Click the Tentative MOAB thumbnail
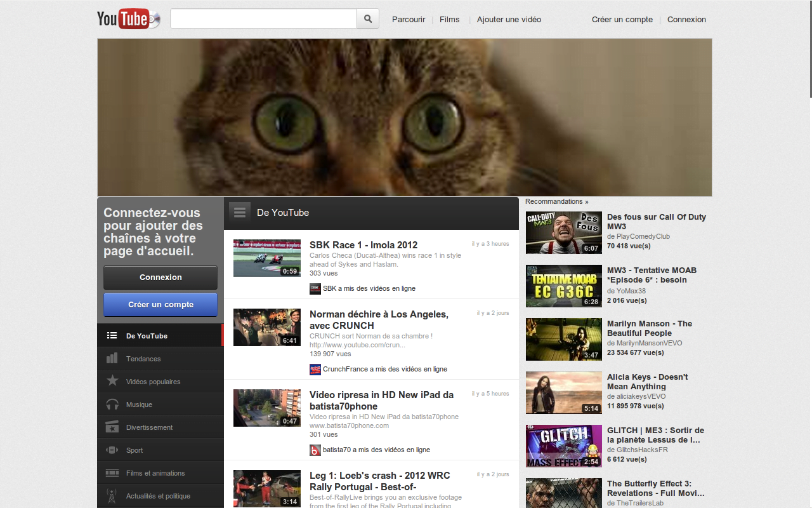The height and width of the screenshot is (508, 812). (x=564, y=286)
